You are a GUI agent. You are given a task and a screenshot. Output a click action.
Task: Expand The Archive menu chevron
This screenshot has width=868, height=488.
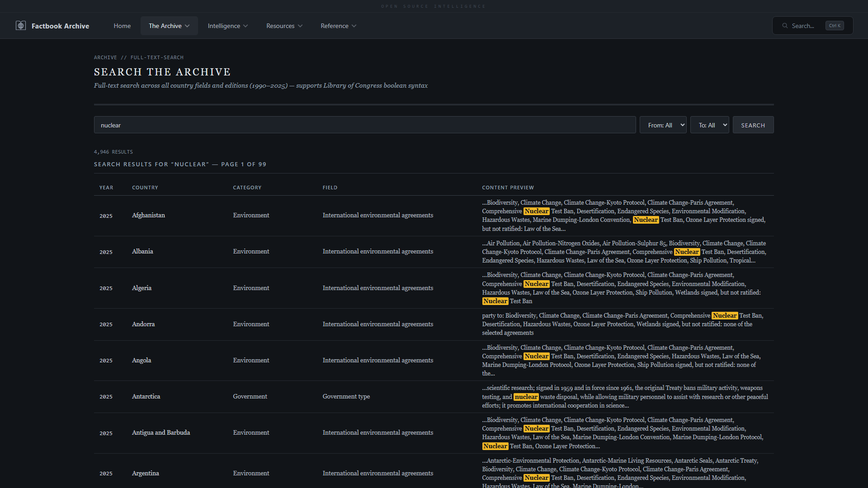click(187, 26)
